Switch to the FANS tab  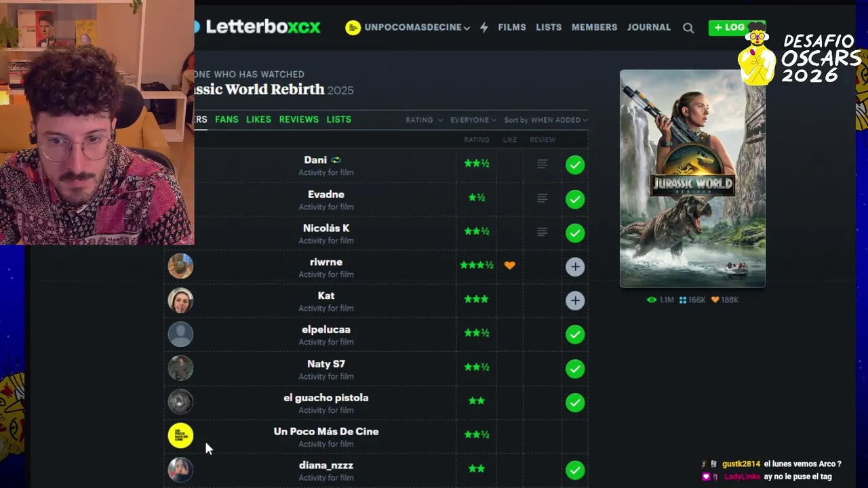[226, 119]
